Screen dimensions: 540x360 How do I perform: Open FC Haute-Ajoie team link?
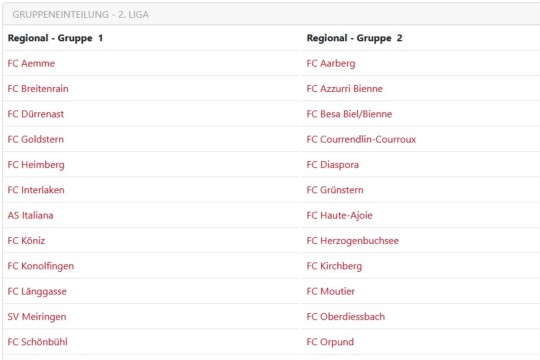[340, 216]
